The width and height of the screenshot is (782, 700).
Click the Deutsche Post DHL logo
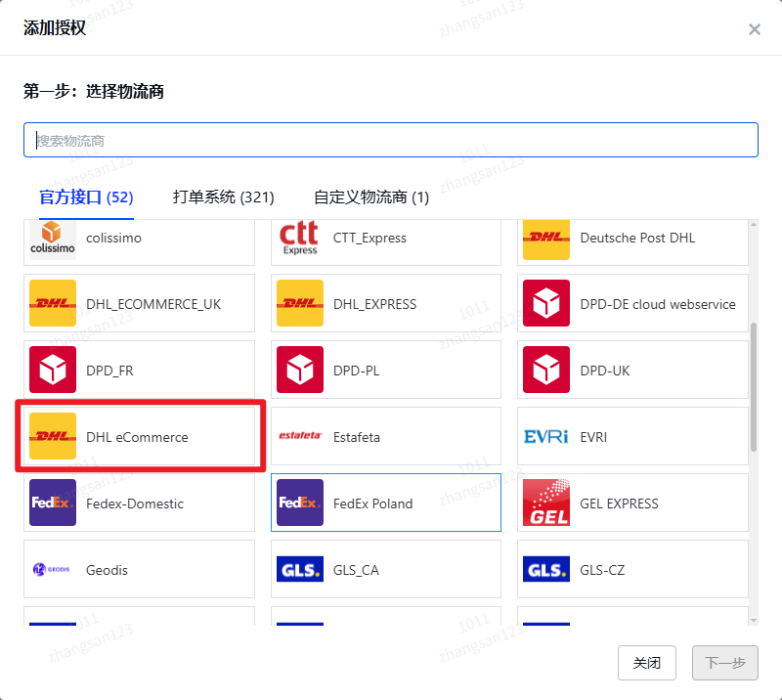click(x=546, y=240)
